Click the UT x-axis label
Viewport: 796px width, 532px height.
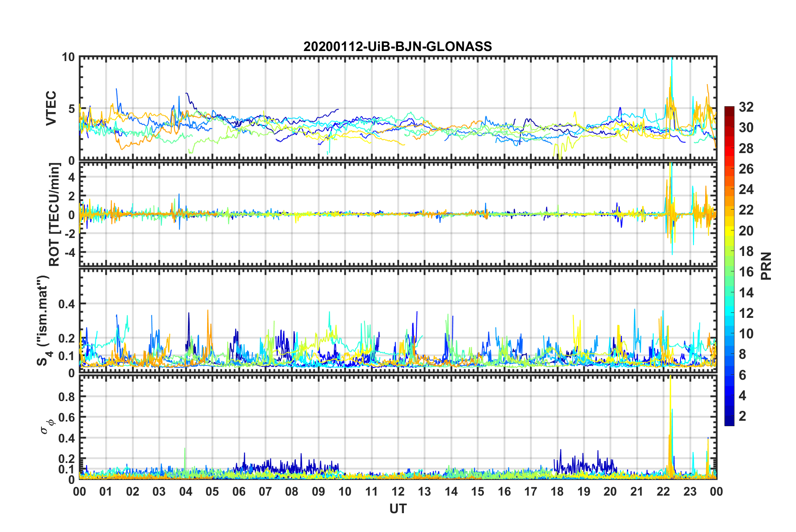pos(398,508)
